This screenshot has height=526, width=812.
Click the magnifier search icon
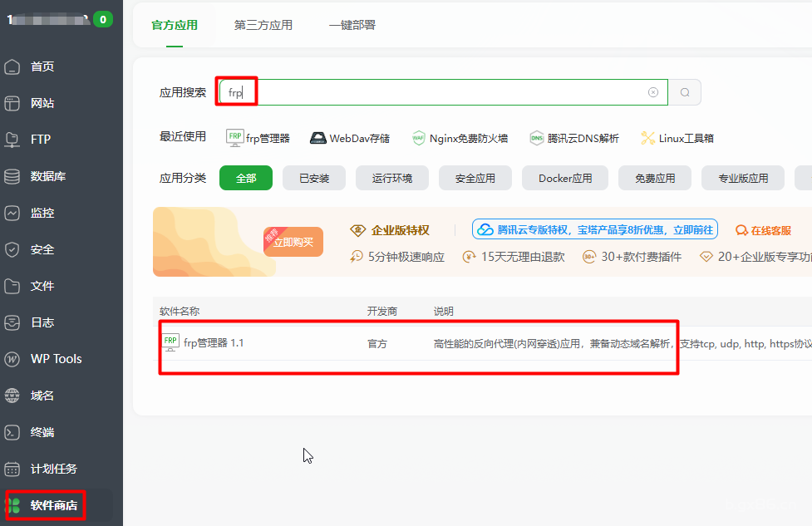pyautogui.click(x=685, y=91)
